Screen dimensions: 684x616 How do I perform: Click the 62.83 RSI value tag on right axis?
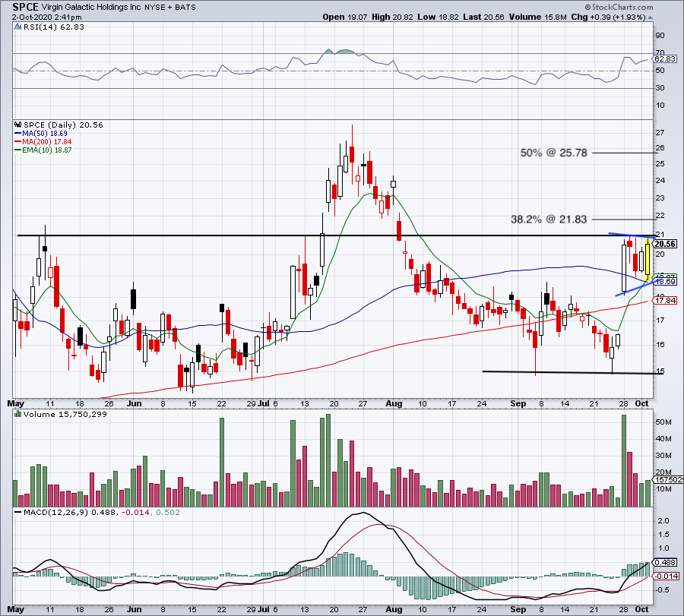point(665,58)
